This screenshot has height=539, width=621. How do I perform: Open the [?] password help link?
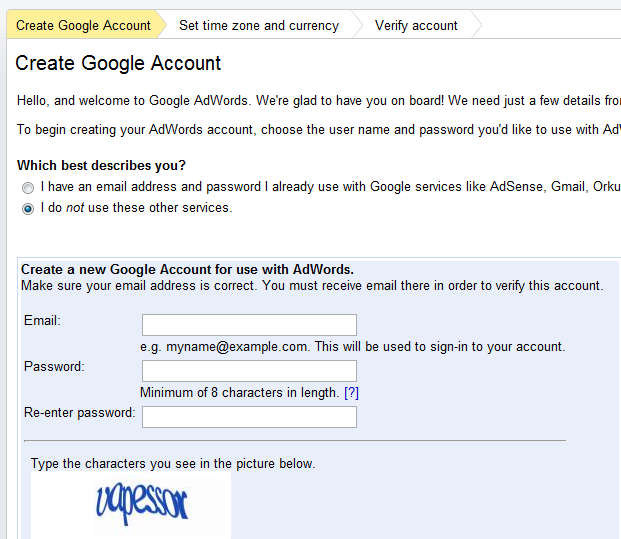tap(351, 393)
